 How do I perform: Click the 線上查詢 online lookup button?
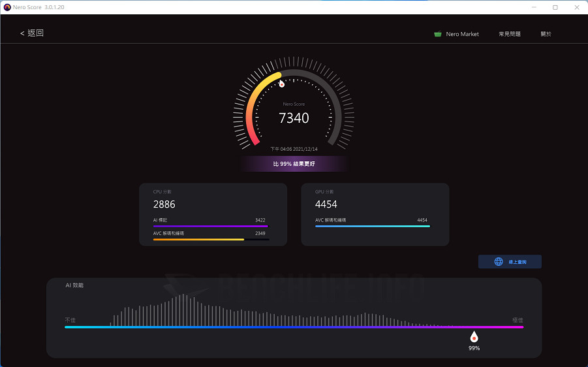point(510,262)
